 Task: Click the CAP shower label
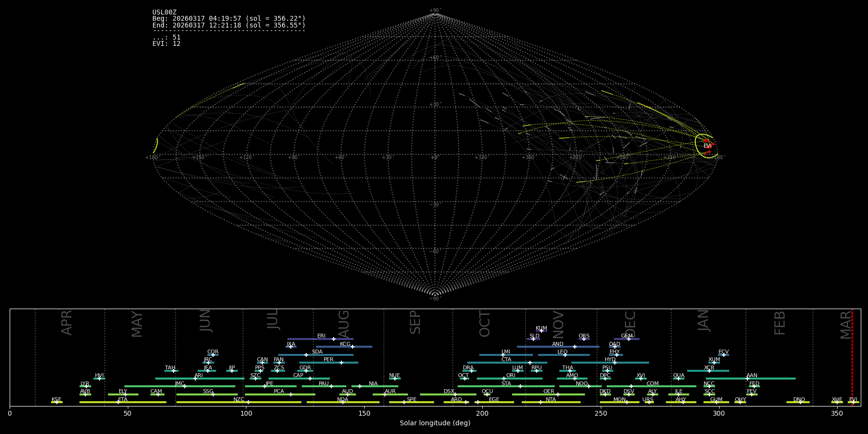(298, 375)
